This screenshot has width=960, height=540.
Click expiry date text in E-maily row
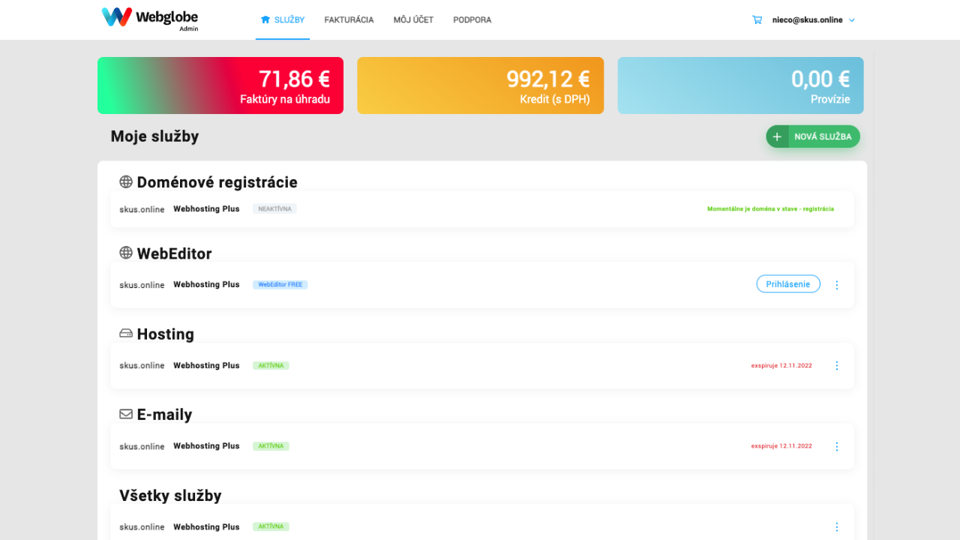(x=781, y=446)
